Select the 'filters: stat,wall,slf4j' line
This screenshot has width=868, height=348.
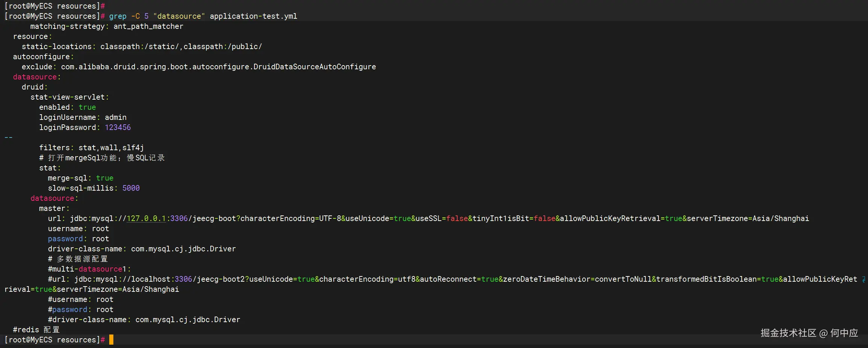point(91,148)
